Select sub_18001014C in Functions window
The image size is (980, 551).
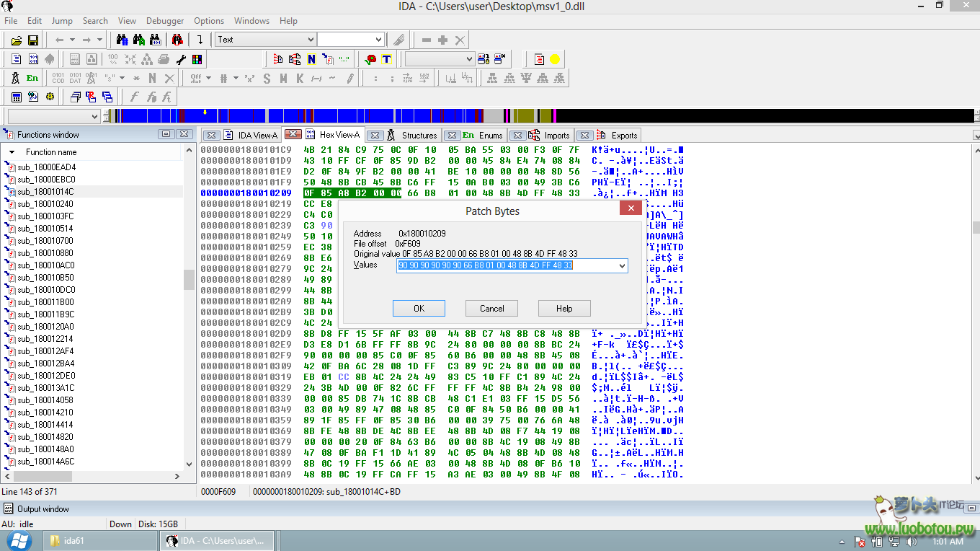coord(46,192)
